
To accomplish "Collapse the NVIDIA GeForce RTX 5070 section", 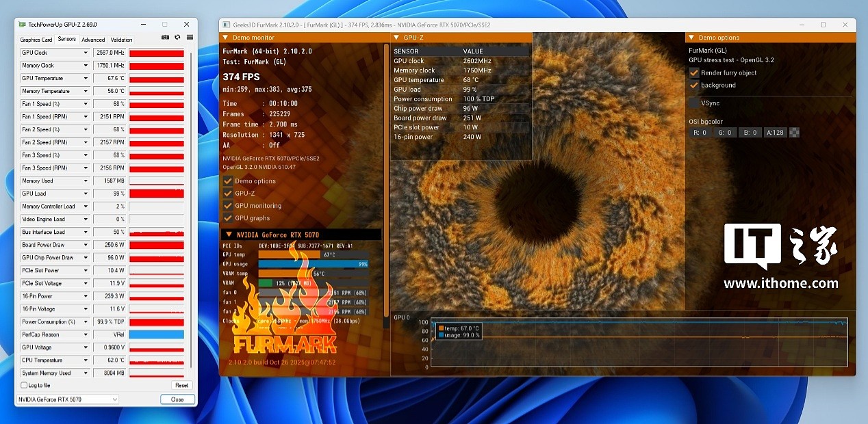I will [x=229, y=235].
